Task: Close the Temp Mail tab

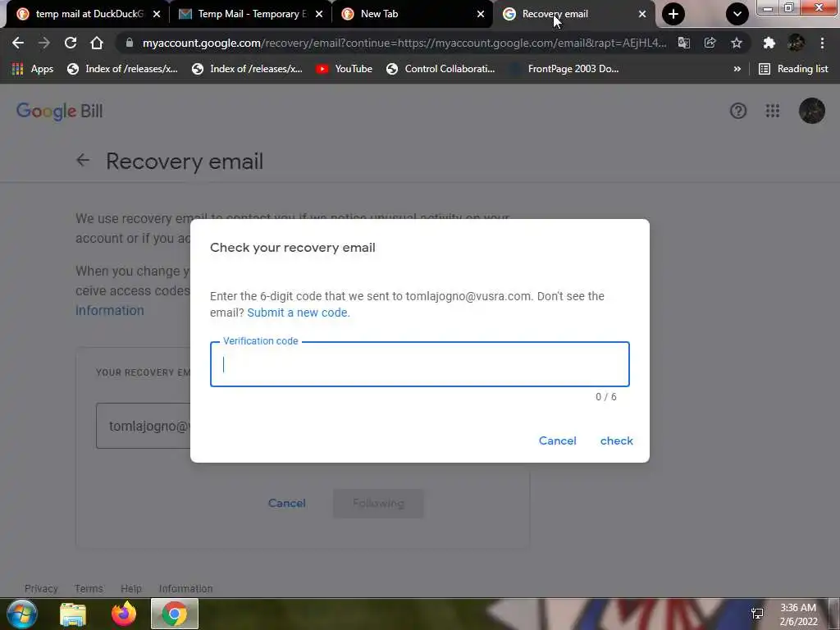Action: 319,14
